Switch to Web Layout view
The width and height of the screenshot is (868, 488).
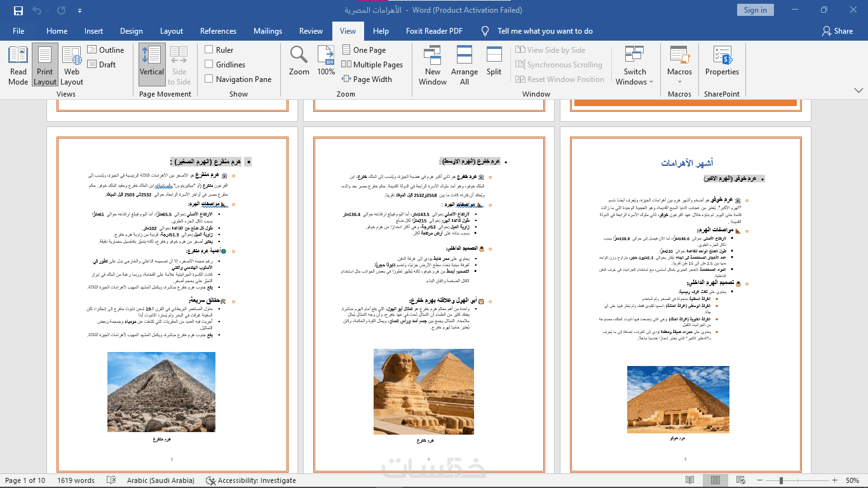point(72,65)
